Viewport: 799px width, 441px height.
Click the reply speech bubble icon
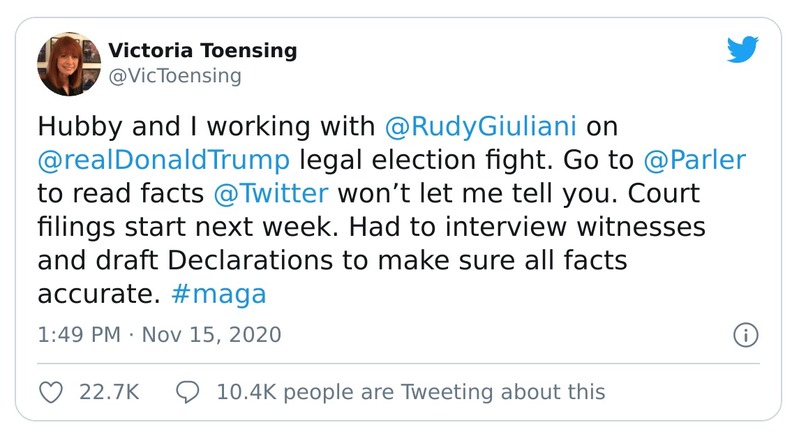pyautogui.click(x=188, y=392)
